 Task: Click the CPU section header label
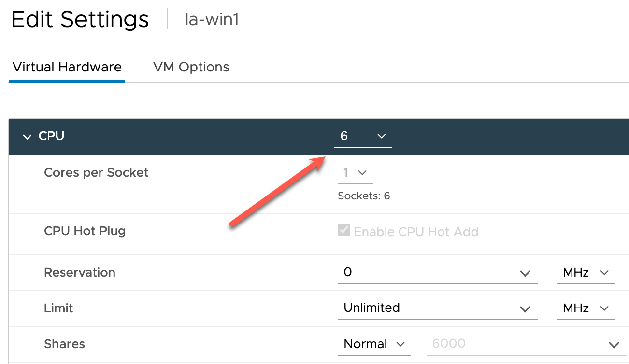coord(51,136)
